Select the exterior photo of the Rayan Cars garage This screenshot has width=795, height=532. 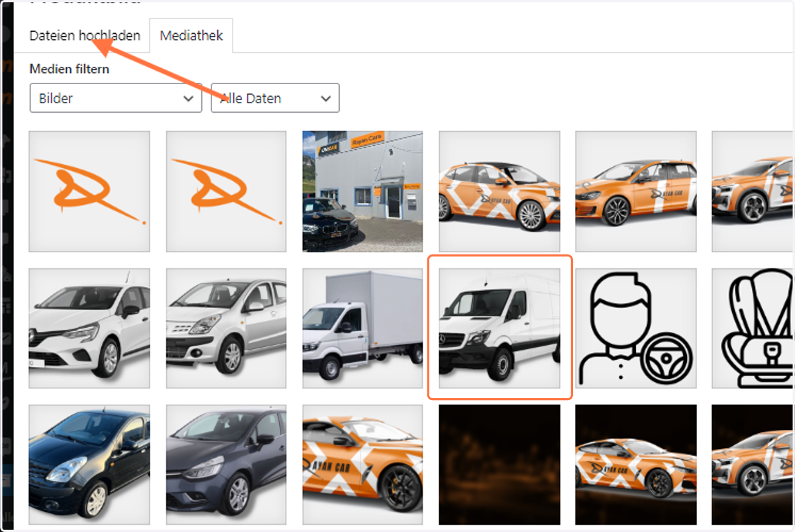(362, 191)
